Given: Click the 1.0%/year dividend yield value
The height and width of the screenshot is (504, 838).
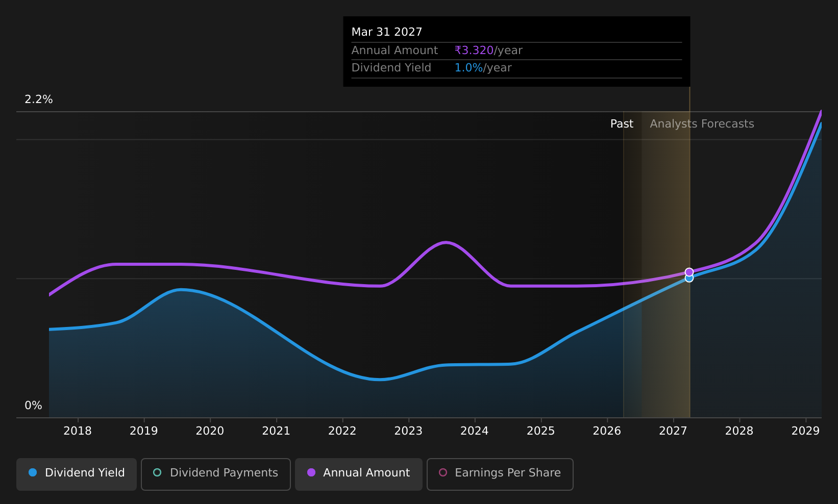Looking at the screenshot, I should tap(483, 68).
